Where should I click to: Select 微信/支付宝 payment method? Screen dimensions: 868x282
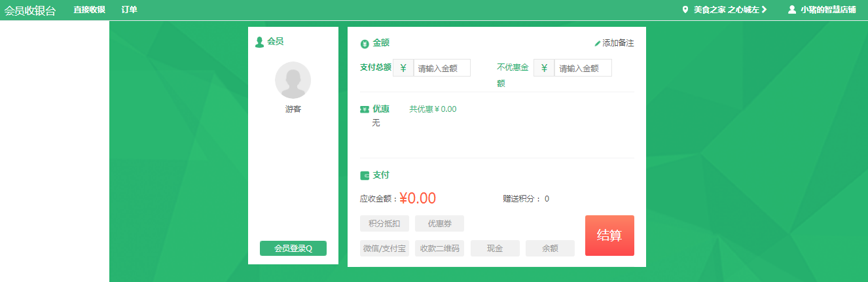pyautogui.click(x=384, y=249)
